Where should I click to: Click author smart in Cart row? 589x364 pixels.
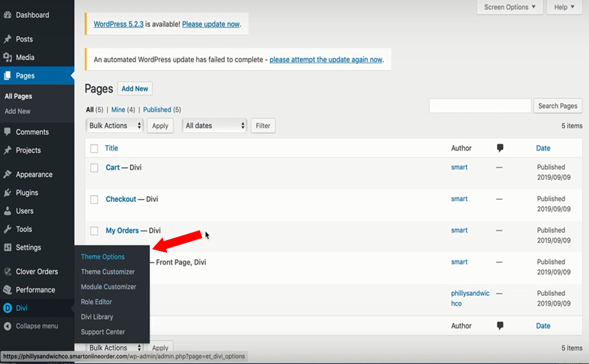pos(459,167)
